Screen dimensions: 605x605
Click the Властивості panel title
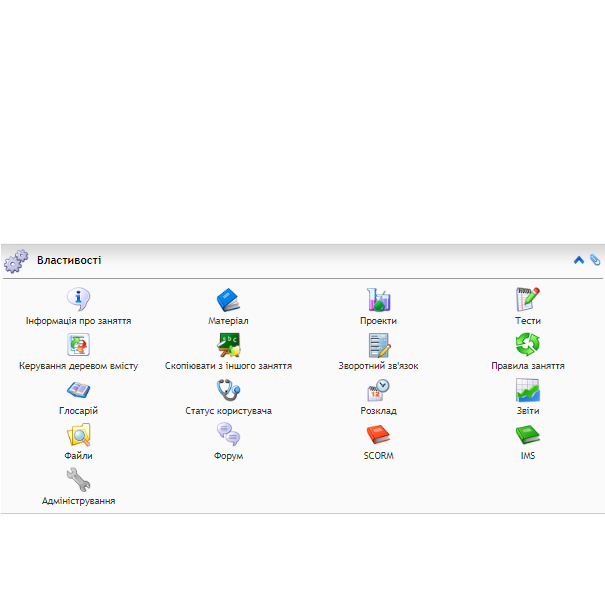69,260
